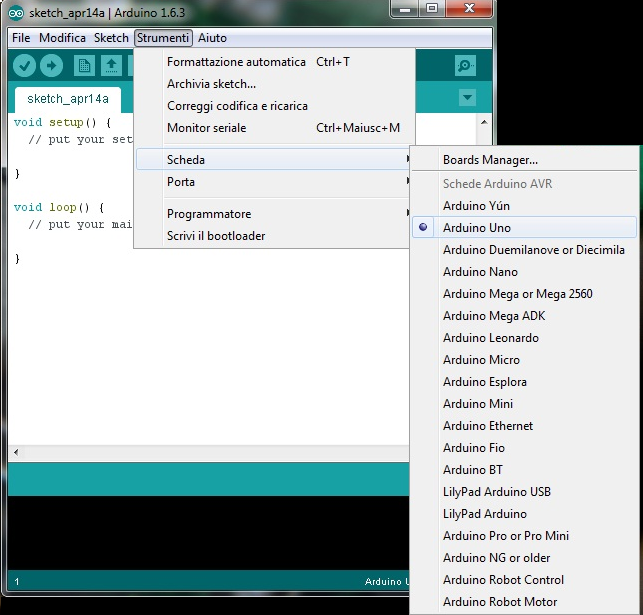Select the plain LilyPad Arduino board

(524, 514)
